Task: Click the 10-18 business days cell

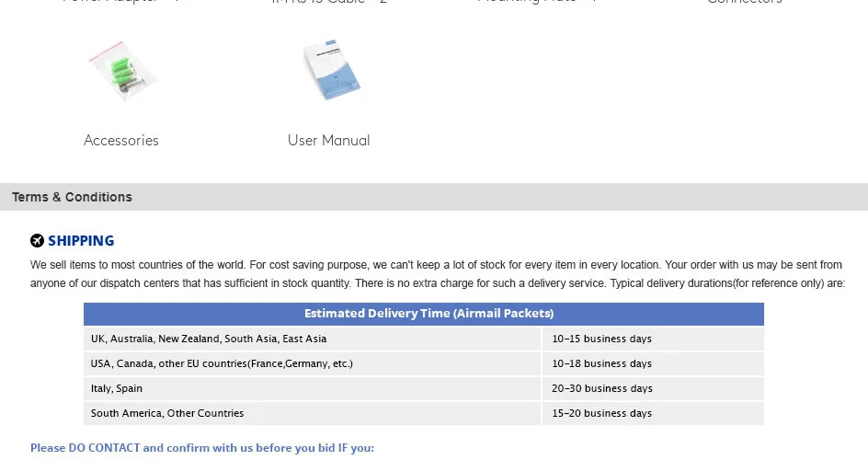Action: [653, 363]
